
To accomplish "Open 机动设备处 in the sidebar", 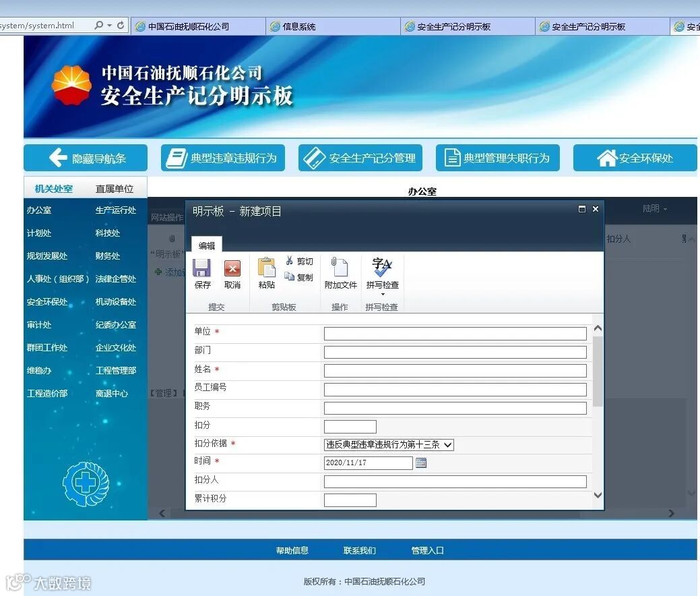I will 116,301.
